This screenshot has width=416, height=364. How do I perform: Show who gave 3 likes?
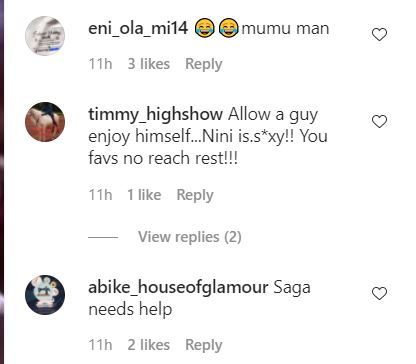149,64
